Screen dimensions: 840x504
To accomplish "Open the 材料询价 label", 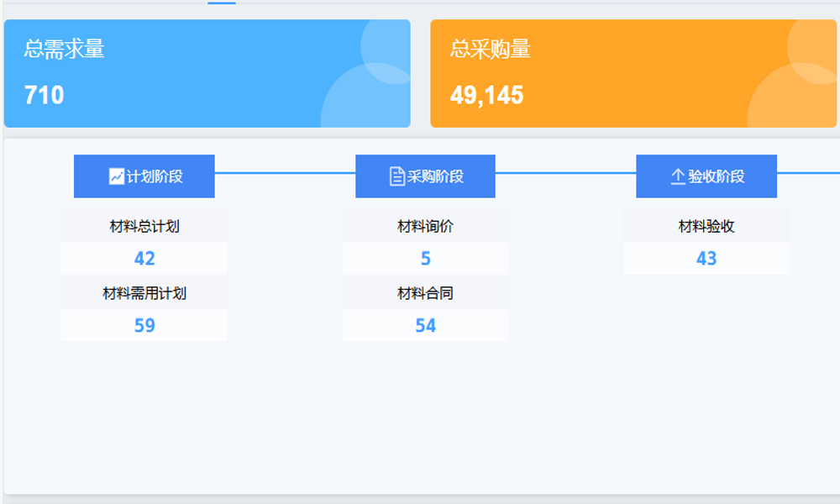I will (425, 226).
